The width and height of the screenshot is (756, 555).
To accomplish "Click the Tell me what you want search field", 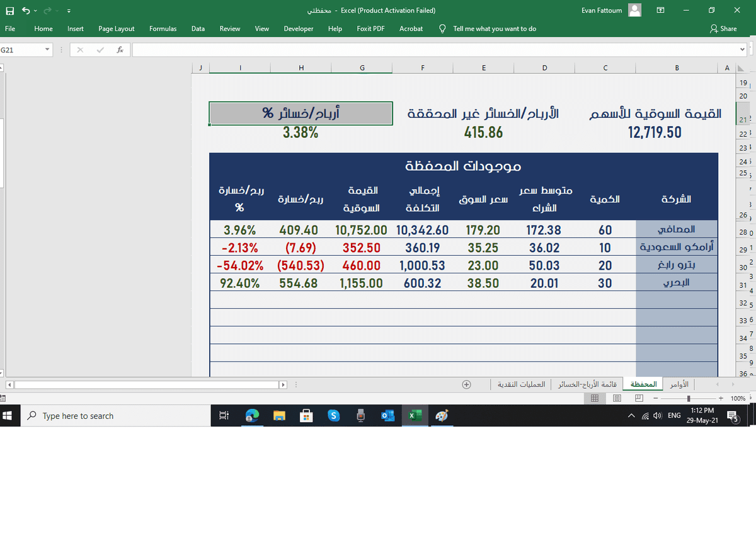I will (x=495, y=28).
